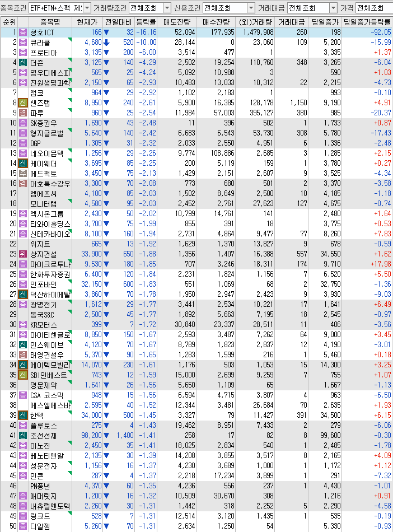Select stock name 청호ICT

click(42, 32)
